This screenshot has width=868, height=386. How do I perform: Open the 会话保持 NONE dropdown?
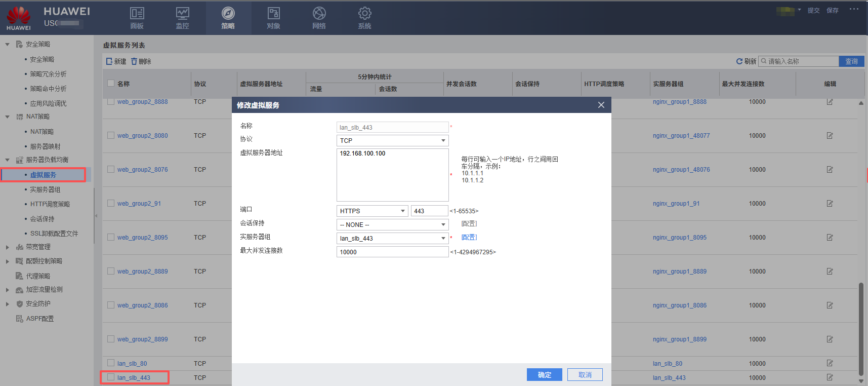tap(393, 224)
